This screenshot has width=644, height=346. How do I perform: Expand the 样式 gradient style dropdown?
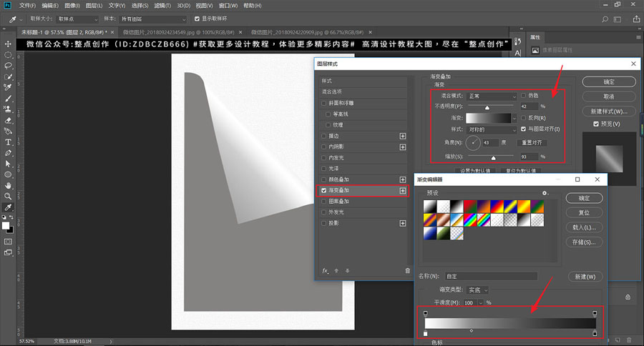pos(491,129)
